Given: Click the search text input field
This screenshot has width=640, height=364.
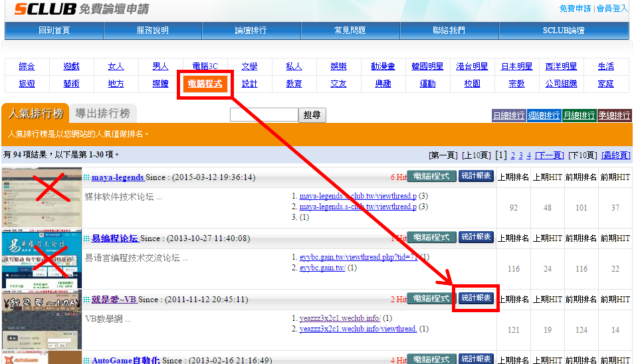Looking at the screenshot, I should (264, 115).
